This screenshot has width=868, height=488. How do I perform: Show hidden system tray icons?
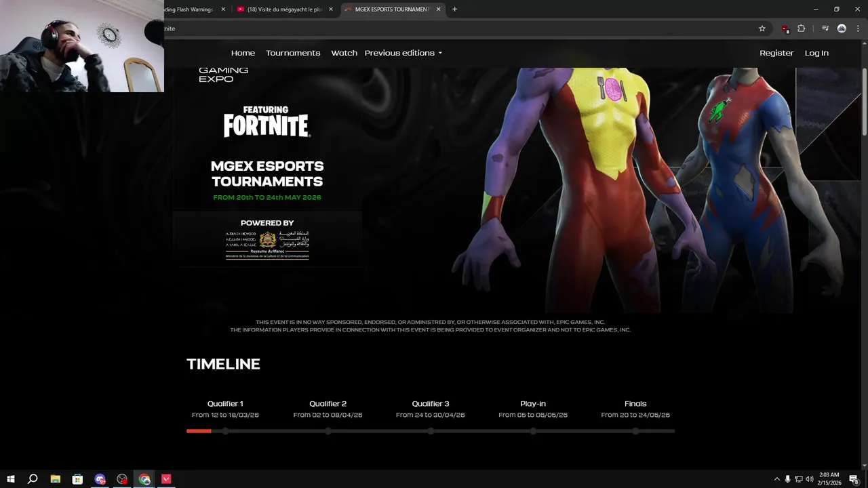[x=777, y=479]
